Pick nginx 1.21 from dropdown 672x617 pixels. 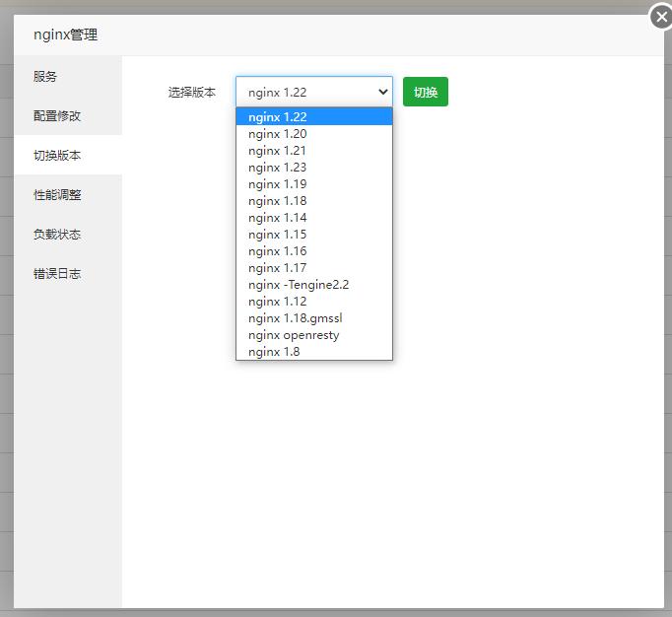click(278, 151)
